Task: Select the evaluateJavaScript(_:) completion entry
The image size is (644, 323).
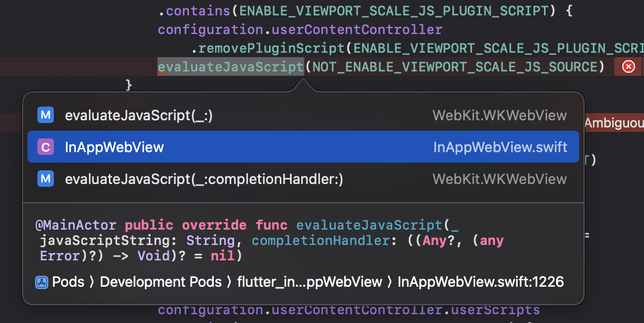Action: pos(137,115)
